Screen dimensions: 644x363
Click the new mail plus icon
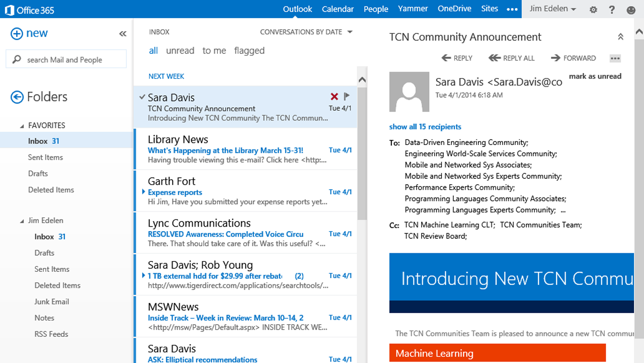17,34
